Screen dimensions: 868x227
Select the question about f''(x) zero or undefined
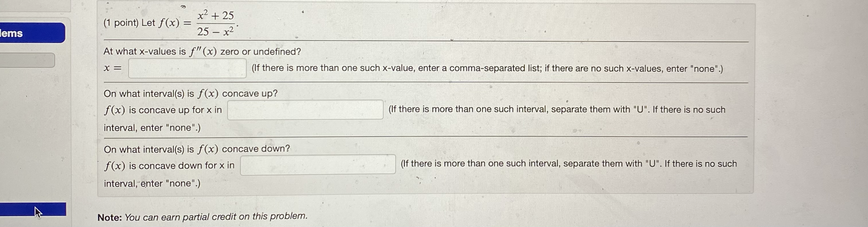point(201,51)
